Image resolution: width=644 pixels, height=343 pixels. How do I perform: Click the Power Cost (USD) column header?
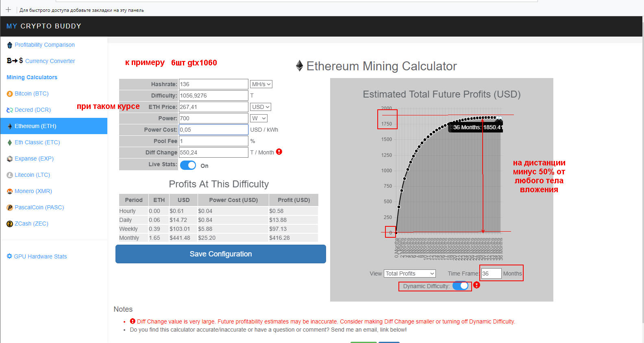tap(233, 200)
